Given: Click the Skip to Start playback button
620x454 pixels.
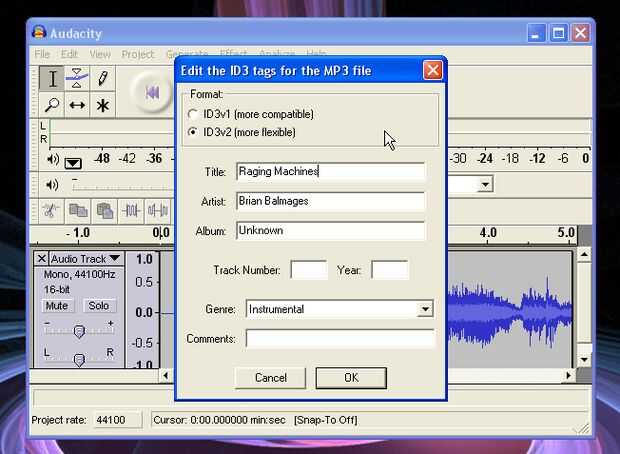Looking at the screenshot, I should click(153, 93).
